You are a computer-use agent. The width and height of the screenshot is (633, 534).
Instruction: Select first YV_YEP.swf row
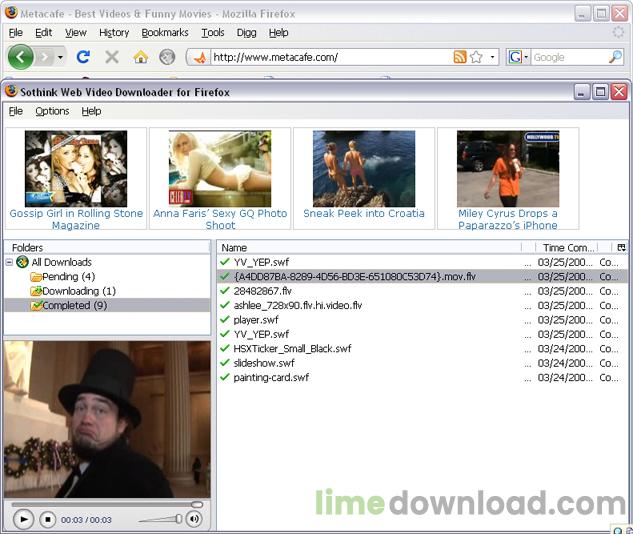[422, 262]
